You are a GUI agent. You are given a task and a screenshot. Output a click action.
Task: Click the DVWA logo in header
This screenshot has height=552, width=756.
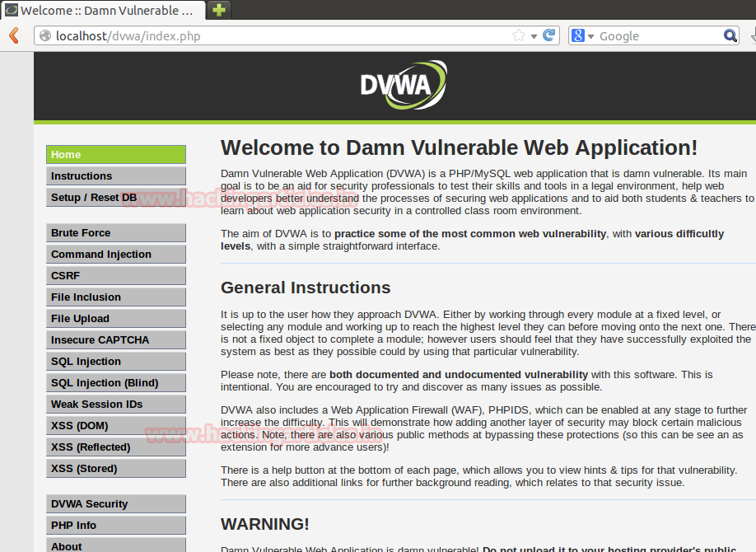tap(404, 85)
